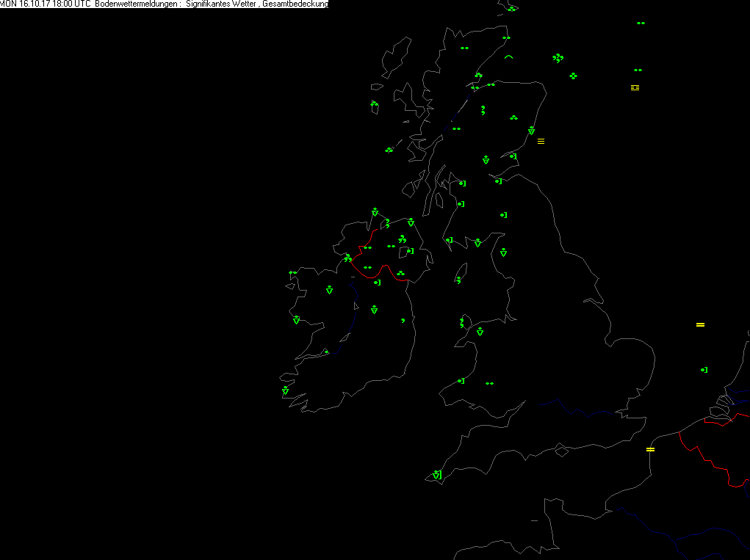Select the four-dot diamond heavy rain symbol
The image size is (750, 560).
coord(573,76)
